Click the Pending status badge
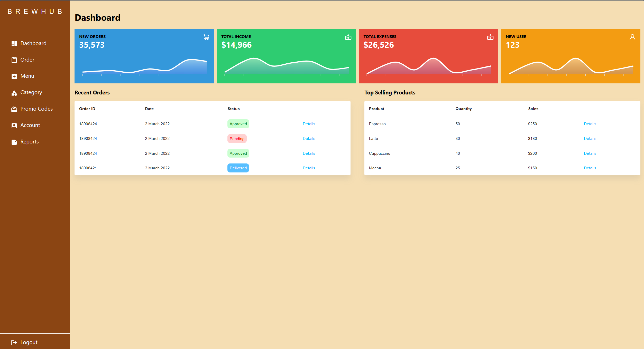644x349 pixels. [x=237, y=139]
